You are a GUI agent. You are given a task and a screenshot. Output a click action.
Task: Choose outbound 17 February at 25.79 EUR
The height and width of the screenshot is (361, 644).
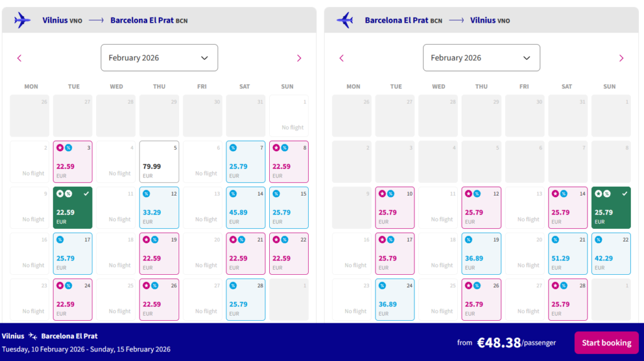click(x=72, y=253)
